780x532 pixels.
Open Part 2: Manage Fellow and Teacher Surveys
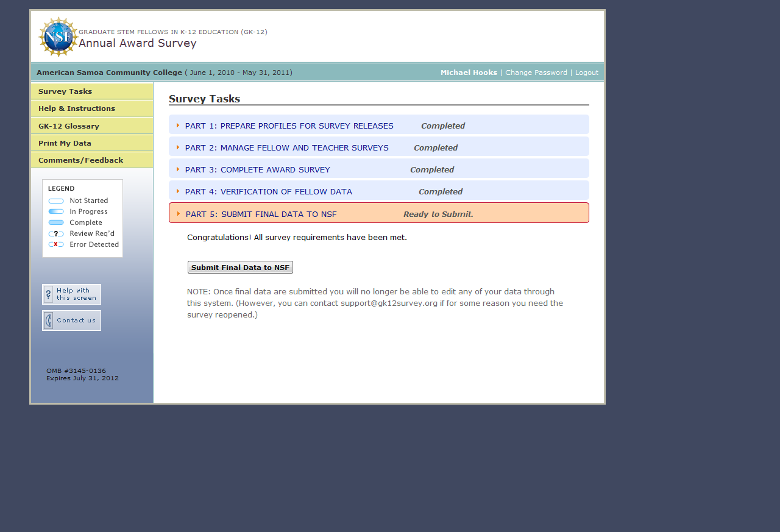(x=287, y=148)
